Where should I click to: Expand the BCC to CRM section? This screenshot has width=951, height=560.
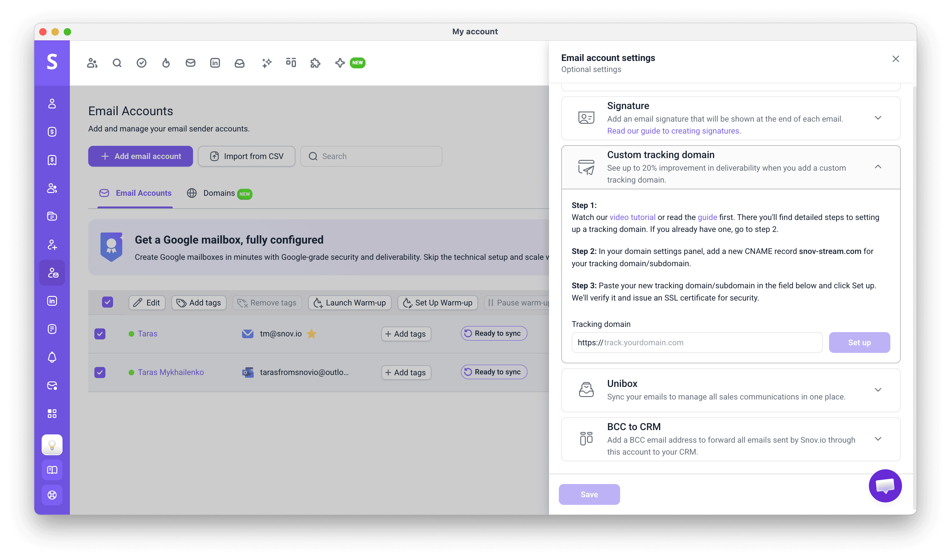[x=878, y=439]
